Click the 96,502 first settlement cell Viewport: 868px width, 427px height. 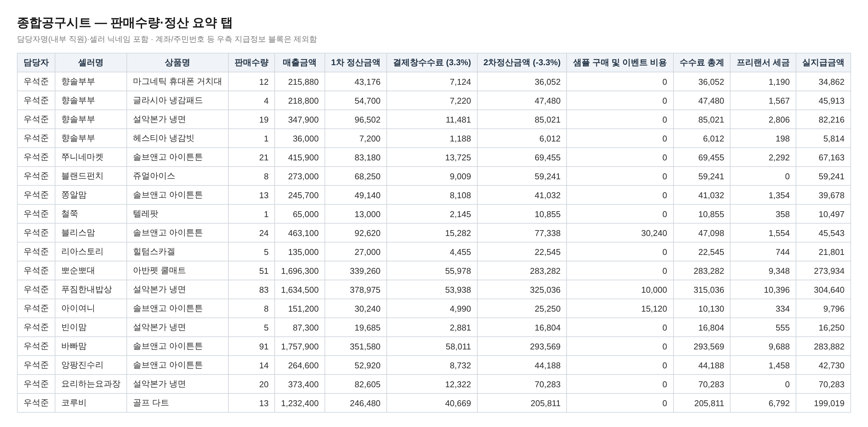click(x=355, y=120)
